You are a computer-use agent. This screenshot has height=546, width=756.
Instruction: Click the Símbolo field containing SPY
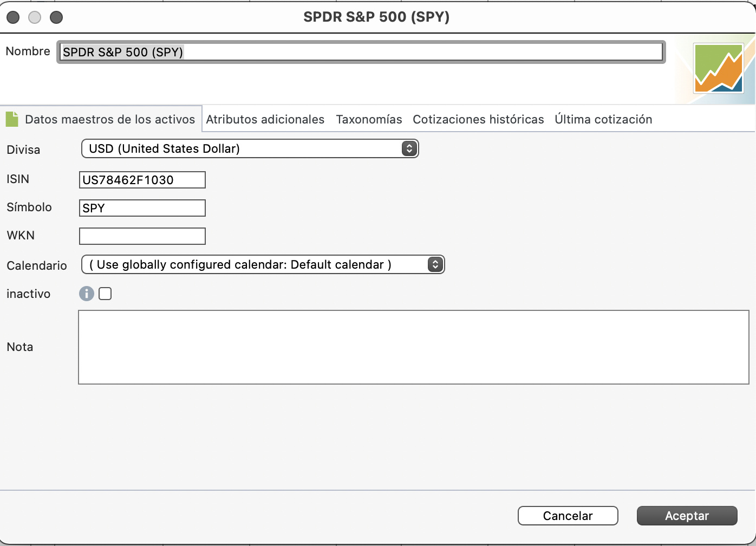tap(142, 208)
